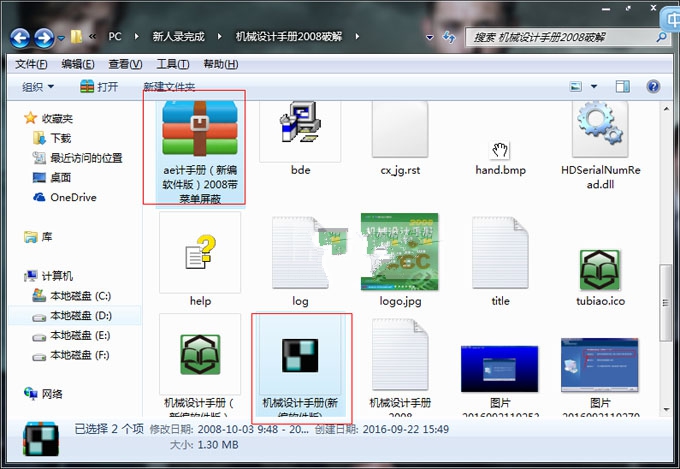Image resolution: width=680 pixels, height=469 pixels.
Task: Select the 机械设计手册2008破解 breadcrumb segment
Action: point(289,36)
